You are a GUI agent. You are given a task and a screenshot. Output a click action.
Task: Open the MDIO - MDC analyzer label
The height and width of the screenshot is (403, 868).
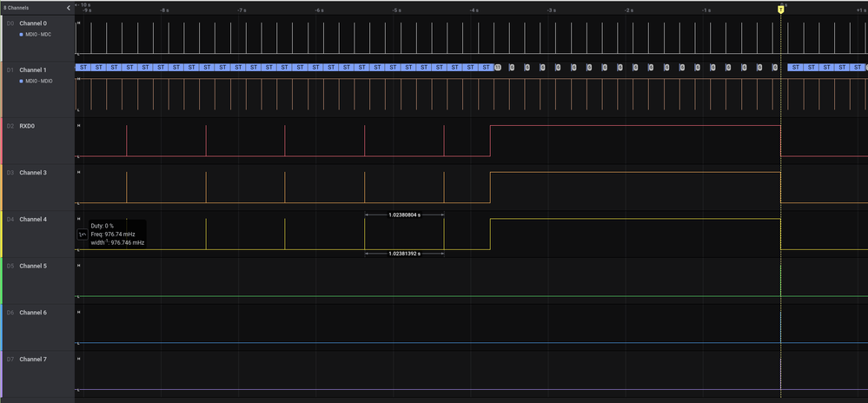(36, 35)
